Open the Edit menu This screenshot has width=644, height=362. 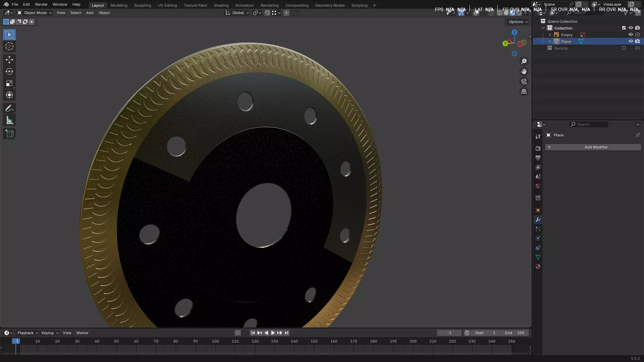pyautogui.click(x=26, y=4)
